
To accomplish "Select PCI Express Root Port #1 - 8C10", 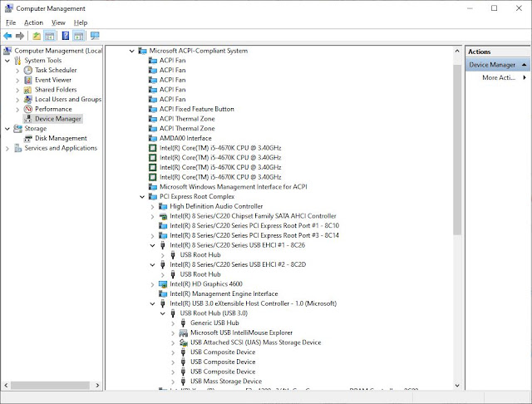I will (254, 226).
